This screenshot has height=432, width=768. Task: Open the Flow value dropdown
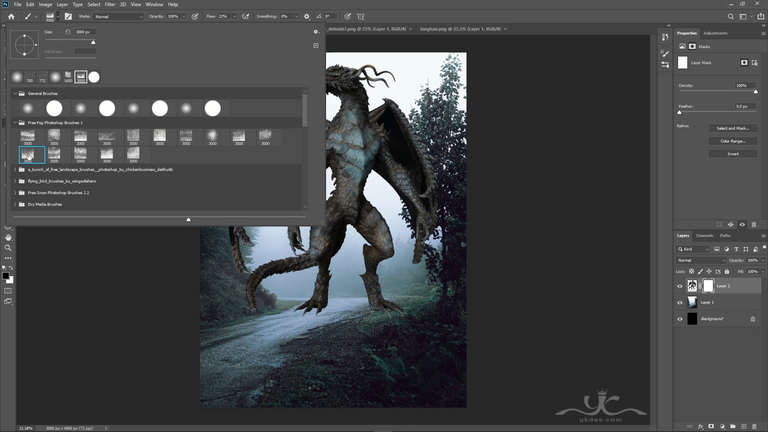(x=234, y=17)
